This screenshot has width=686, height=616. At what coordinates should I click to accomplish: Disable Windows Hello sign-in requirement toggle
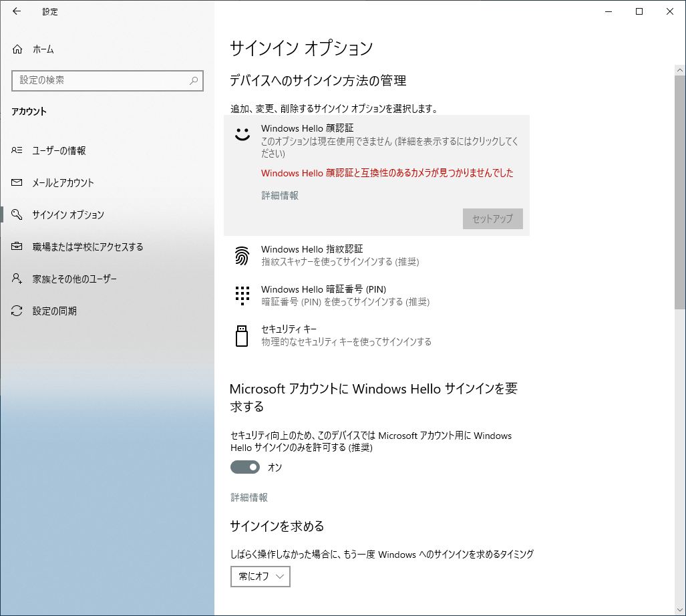point(244,467)
